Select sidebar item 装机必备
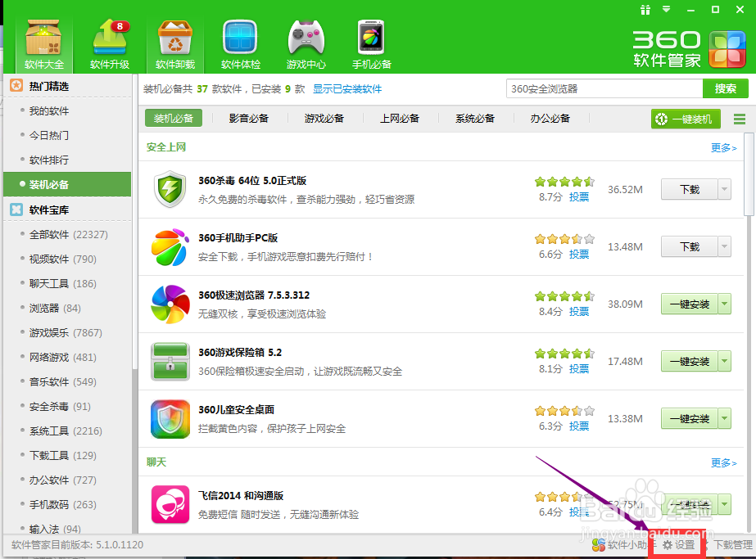The image size is (756, 559). tap(67, 185)
